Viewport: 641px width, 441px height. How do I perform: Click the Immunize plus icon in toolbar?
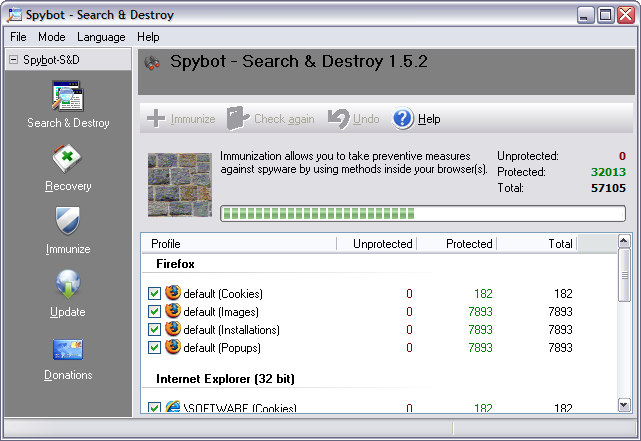pyautogui.click(x=156, y=119)
